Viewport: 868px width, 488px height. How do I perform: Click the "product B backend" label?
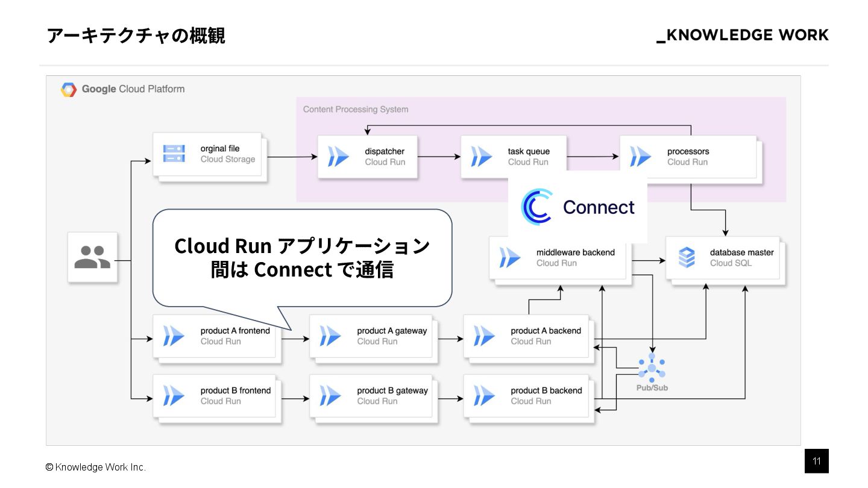point(547,390)
